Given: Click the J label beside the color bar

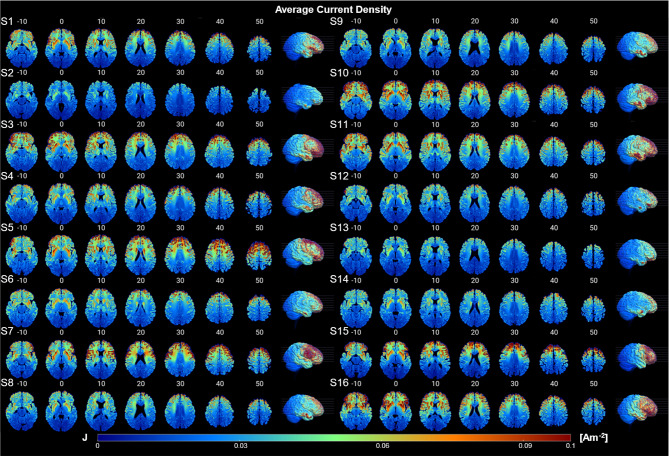Looking at the screenshot, I should point(84,438).
